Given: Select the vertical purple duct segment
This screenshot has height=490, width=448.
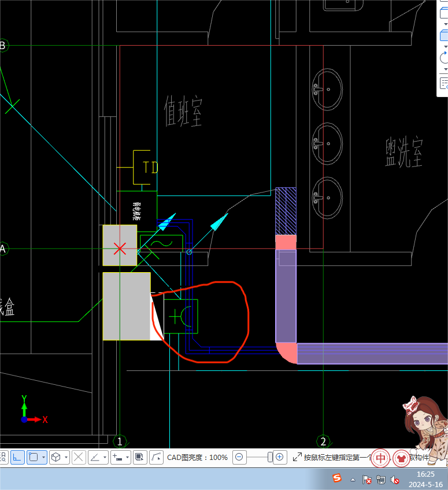Looking at the screenshot, I should pyautogui.click(x=286, y=296).
